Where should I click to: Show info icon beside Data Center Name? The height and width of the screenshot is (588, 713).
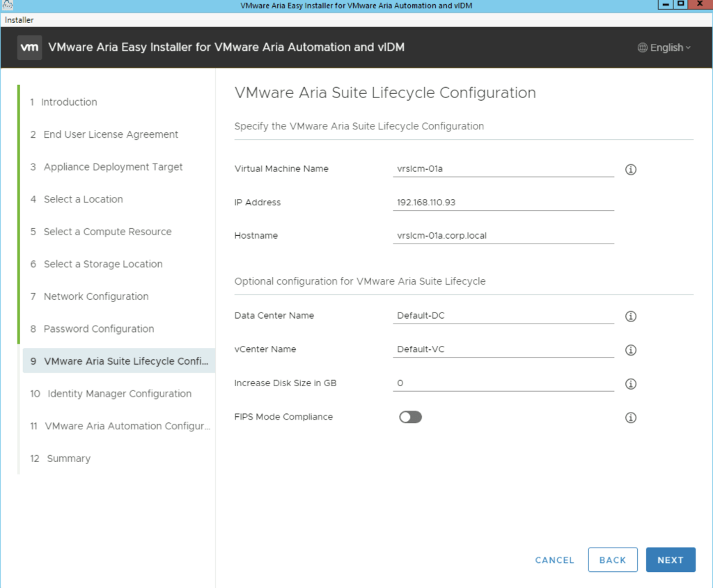(x=630, y=316)
